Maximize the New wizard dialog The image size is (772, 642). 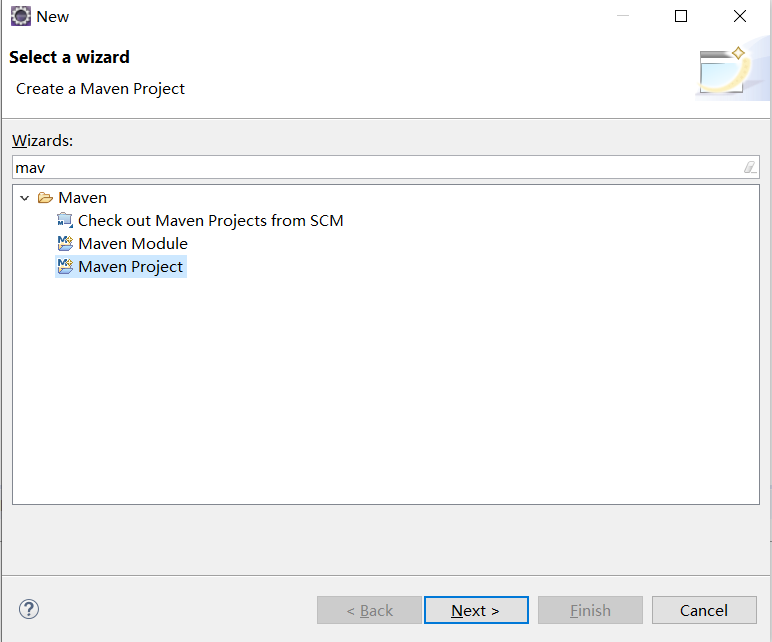coord(681,16)
